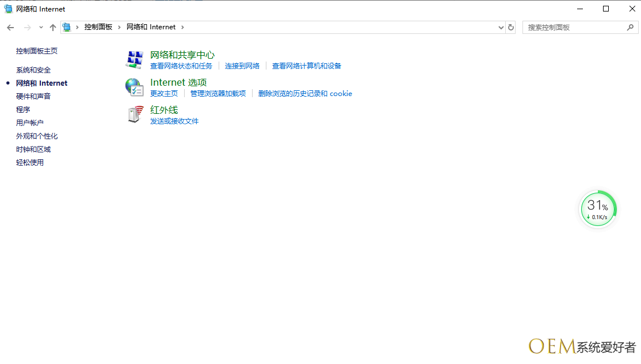Expand chevron after 控制面板 in breadcrumb

pos(119,27)
